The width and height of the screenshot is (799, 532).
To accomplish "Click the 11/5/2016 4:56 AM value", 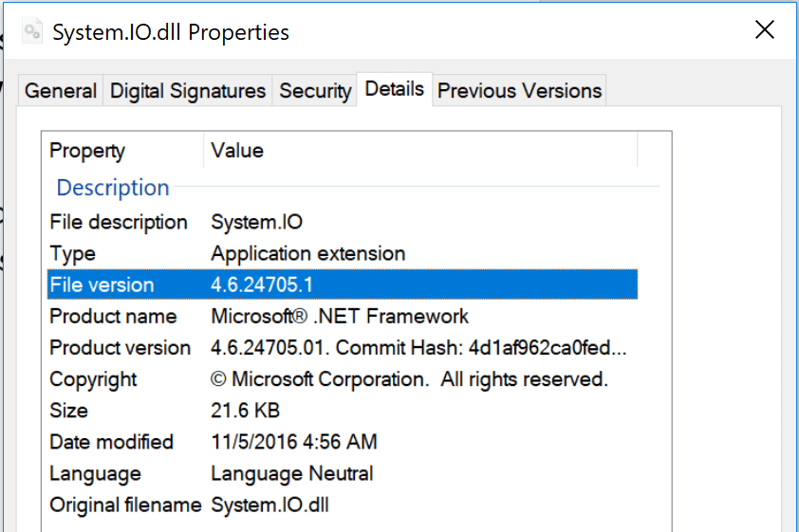I will (294, 442).
